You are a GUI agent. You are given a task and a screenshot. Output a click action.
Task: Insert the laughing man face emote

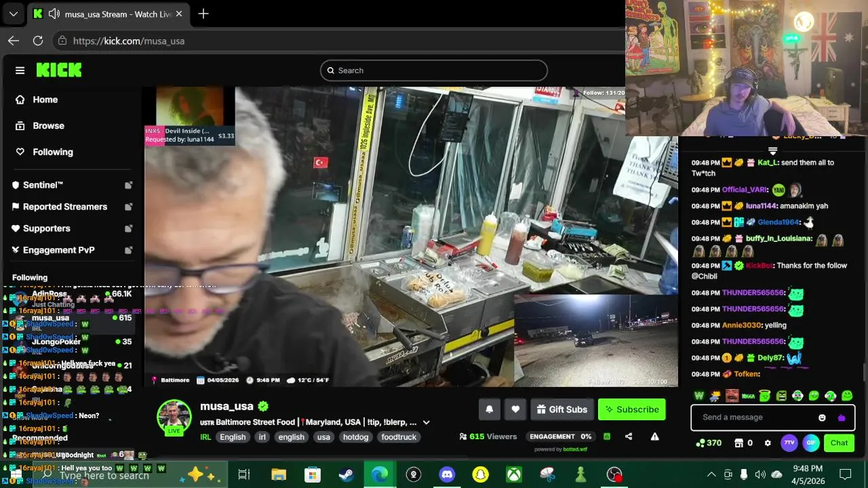(732, 396)
